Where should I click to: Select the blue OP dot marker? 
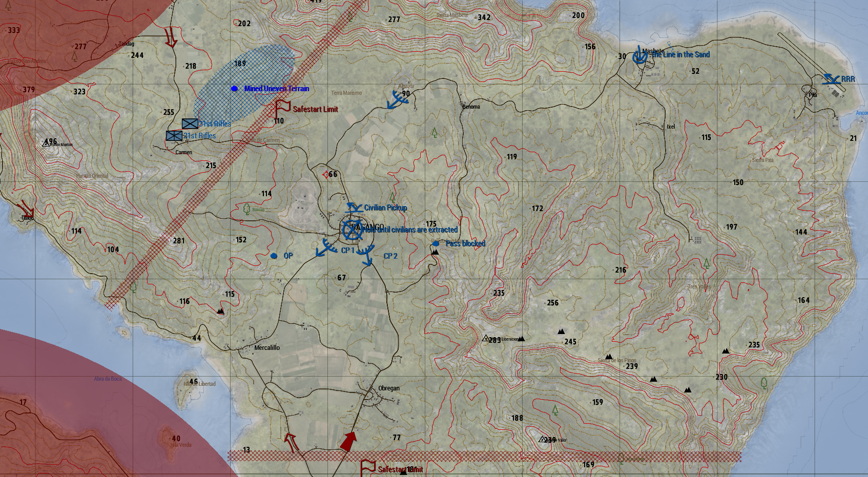[274, 256]
